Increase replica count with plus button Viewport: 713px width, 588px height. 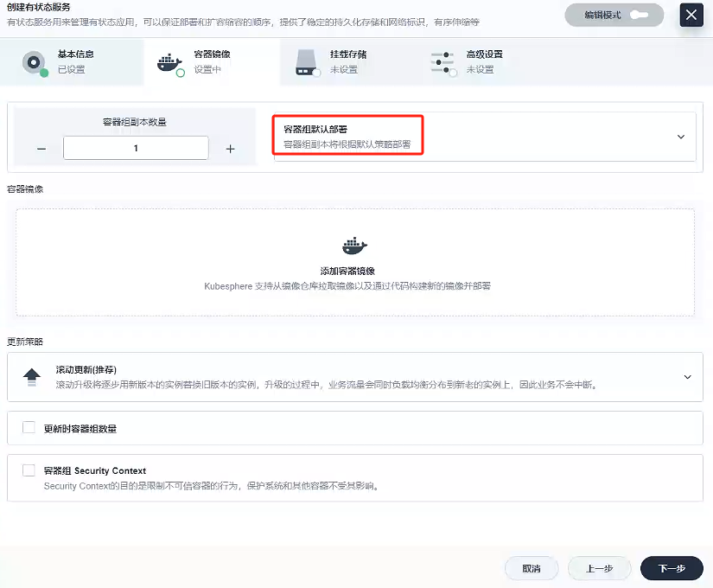pos(231,149)
